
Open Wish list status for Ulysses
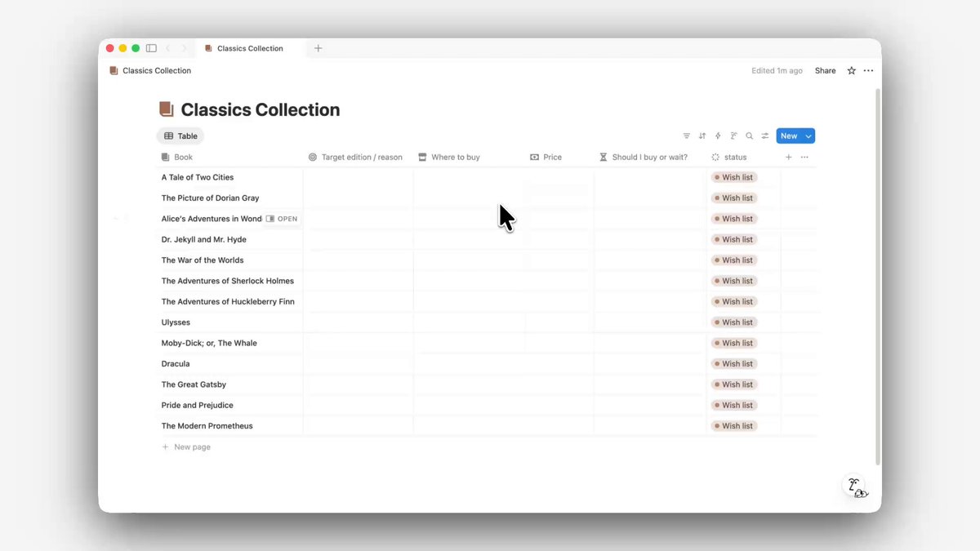(x=733, y=322)
